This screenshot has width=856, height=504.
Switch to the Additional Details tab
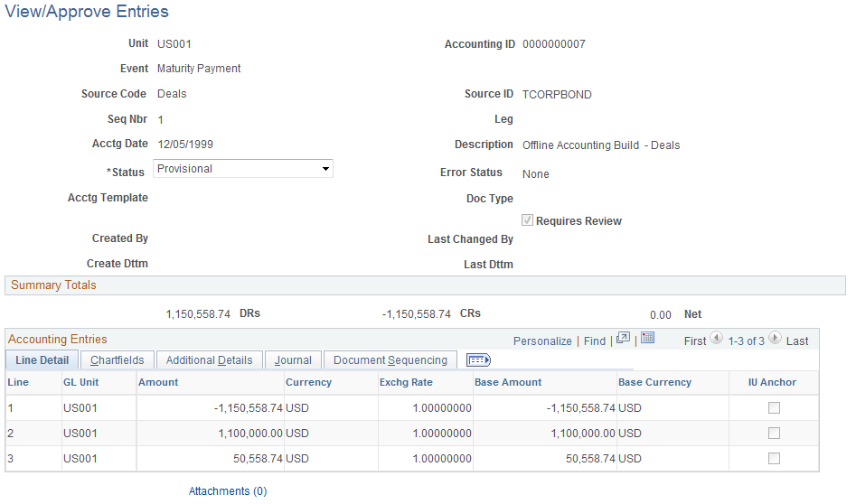(x=210, y=360)
